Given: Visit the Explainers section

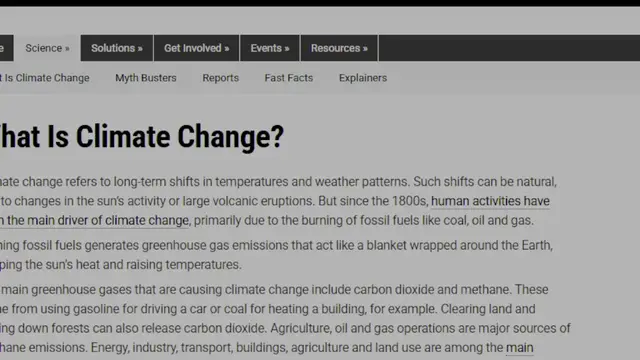Looking at the screenshot, I should click(x=363, y=78).
